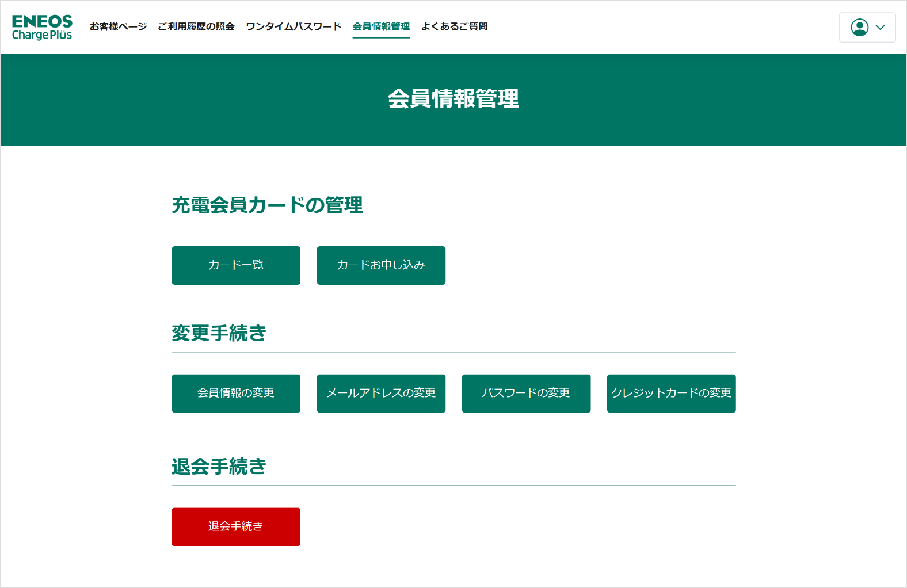The width and height of the screenshot is (907, 588).
Task: Click the 会員情報管理 banner title
Action: [x=453, y=99]
